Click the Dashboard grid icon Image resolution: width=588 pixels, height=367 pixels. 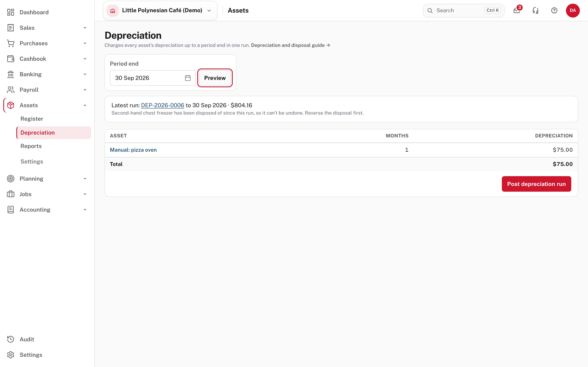point(11,12)
